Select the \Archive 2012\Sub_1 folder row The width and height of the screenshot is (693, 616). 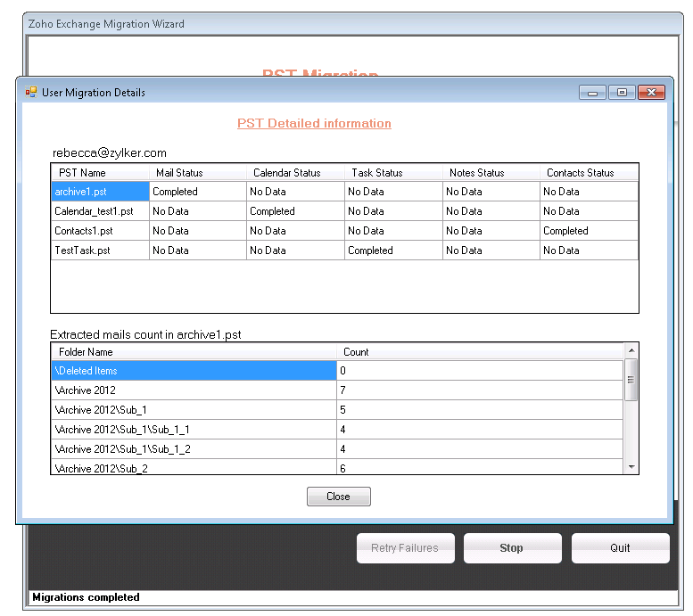pos(194,410)
